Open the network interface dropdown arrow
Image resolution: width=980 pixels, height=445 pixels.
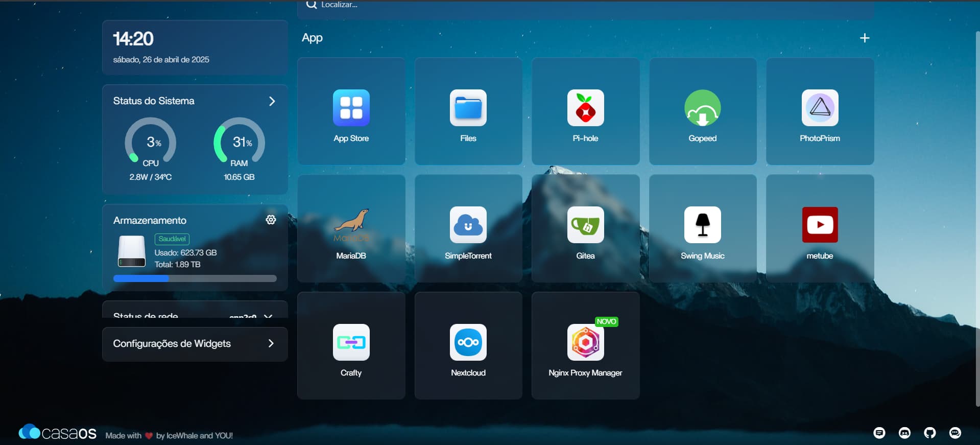click(268, 316)
